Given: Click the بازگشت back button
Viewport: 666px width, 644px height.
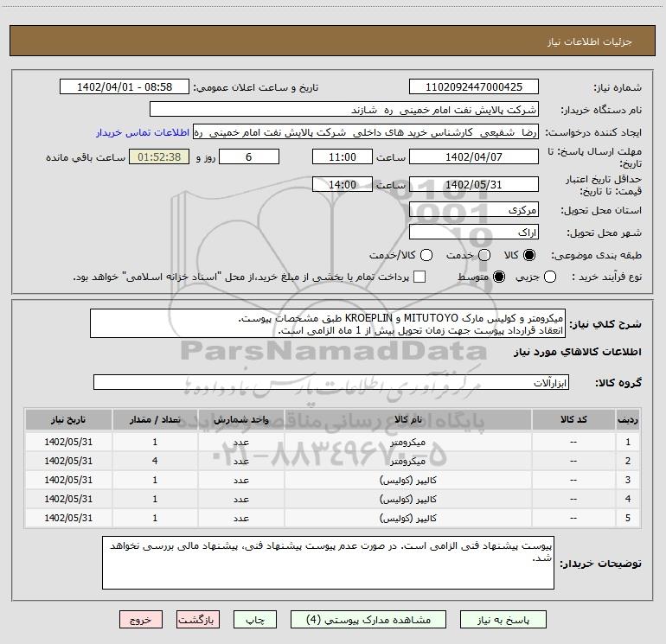Looking at the screenshot, I should 198,620.
